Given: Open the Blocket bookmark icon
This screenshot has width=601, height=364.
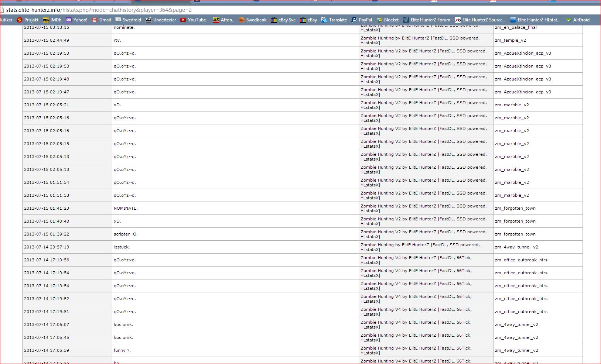Looking at the screenshot, I should click(x=379, y=20).
